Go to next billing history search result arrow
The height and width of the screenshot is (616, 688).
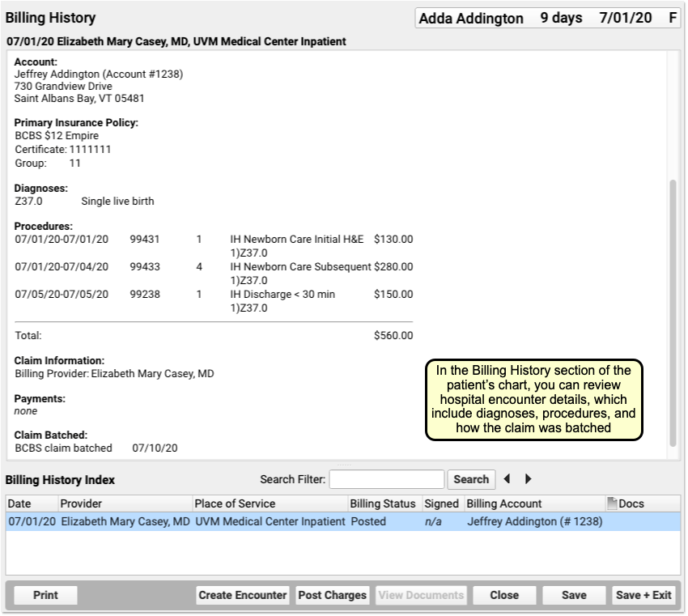tap(529, 478)
